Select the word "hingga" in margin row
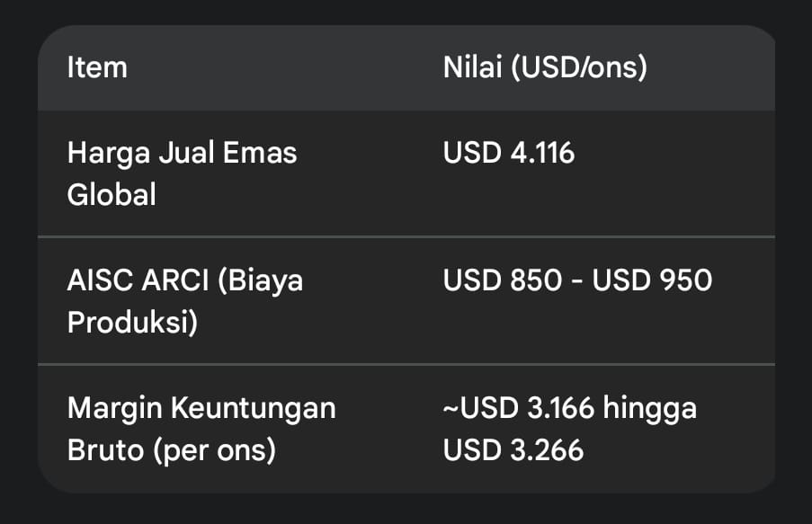The height and width of the screenshot is (524, 812). [650, 408]
